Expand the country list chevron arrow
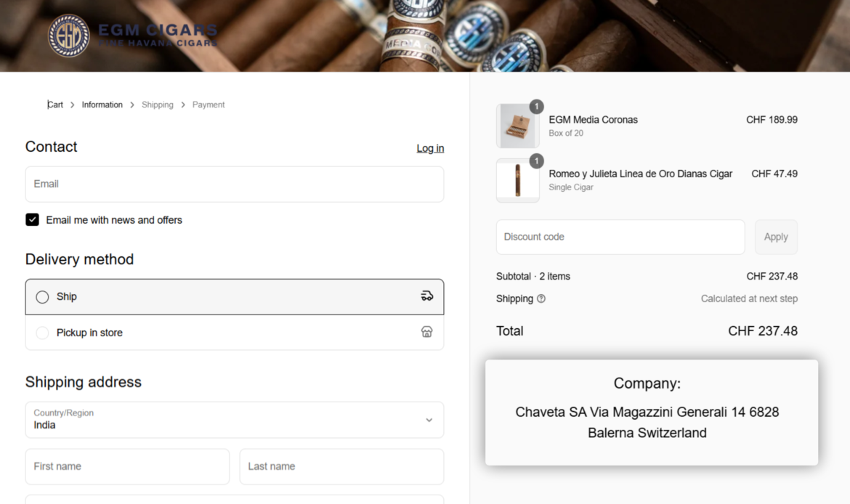The image size is (850, 504). tap(429, 420)
